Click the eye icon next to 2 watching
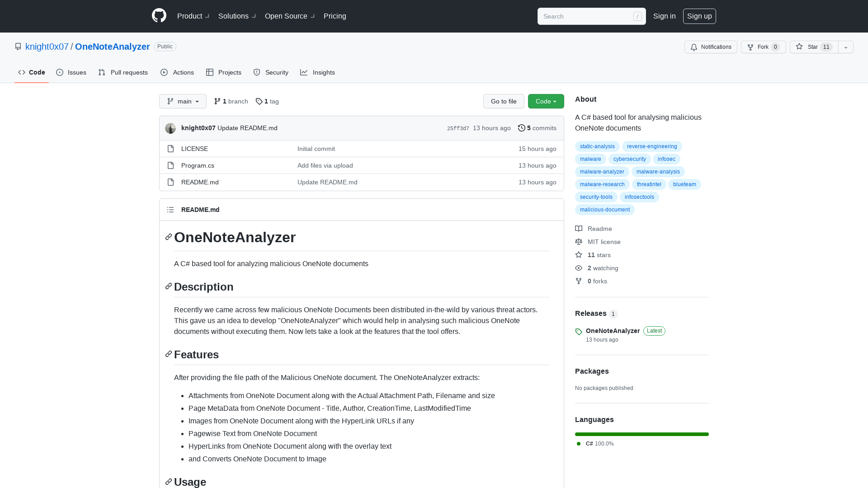868x488 pixels. coord(579,268)
